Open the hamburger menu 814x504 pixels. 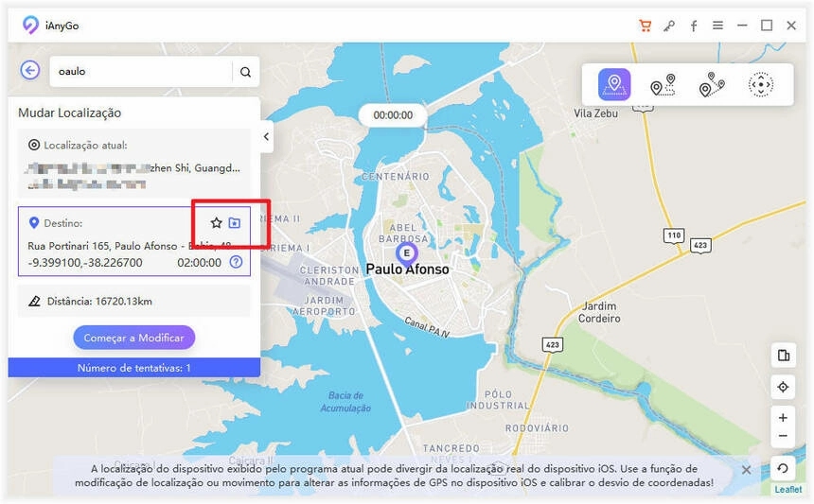pyautogui.click(x=718, y=25)
